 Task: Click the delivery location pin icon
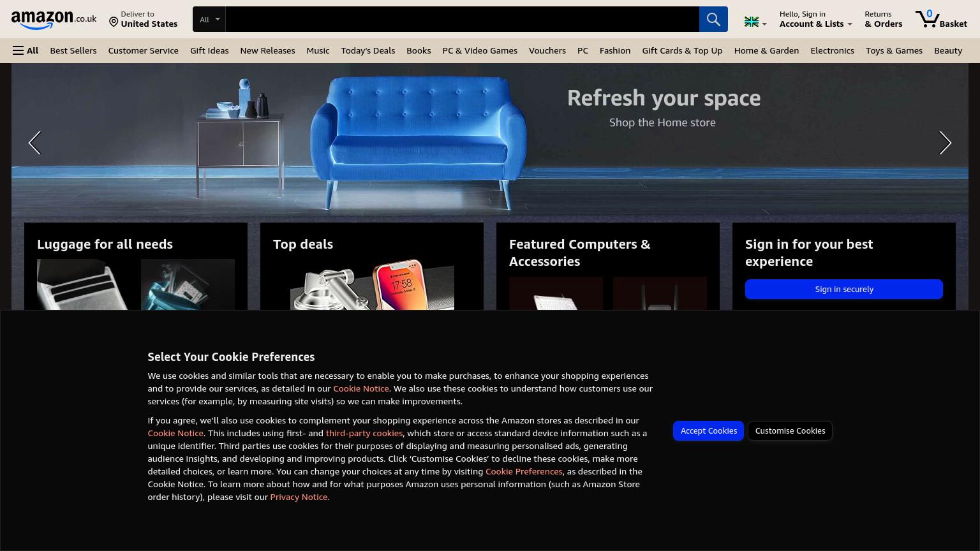[x=114, y=22]
